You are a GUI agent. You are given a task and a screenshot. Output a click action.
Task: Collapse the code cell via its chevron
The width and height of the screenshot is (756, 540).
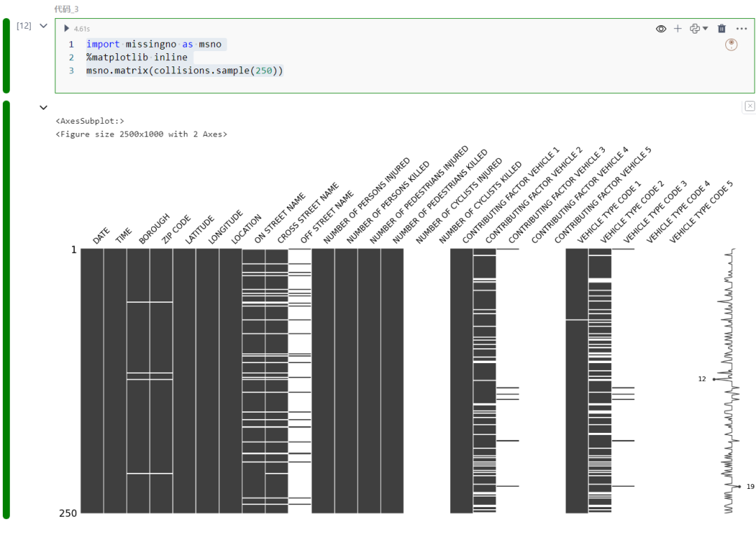tap(43, 25)
